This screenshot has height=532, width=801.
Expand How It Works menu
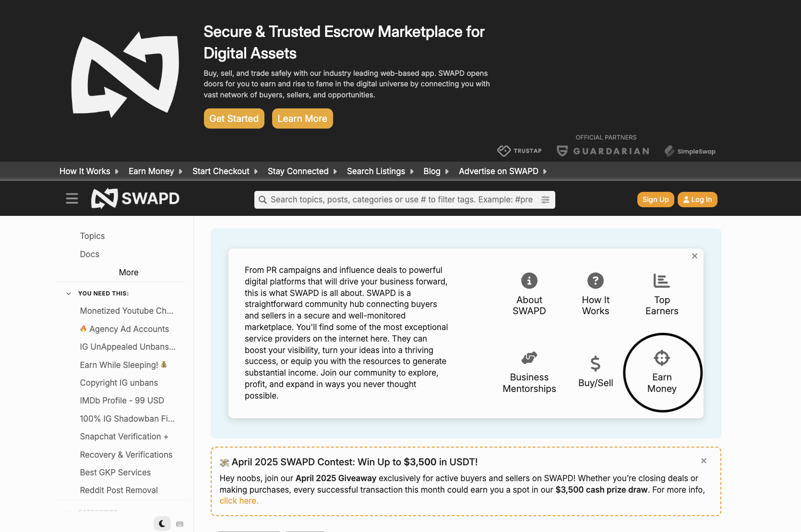pyautogui.click(x=89, y=171)
